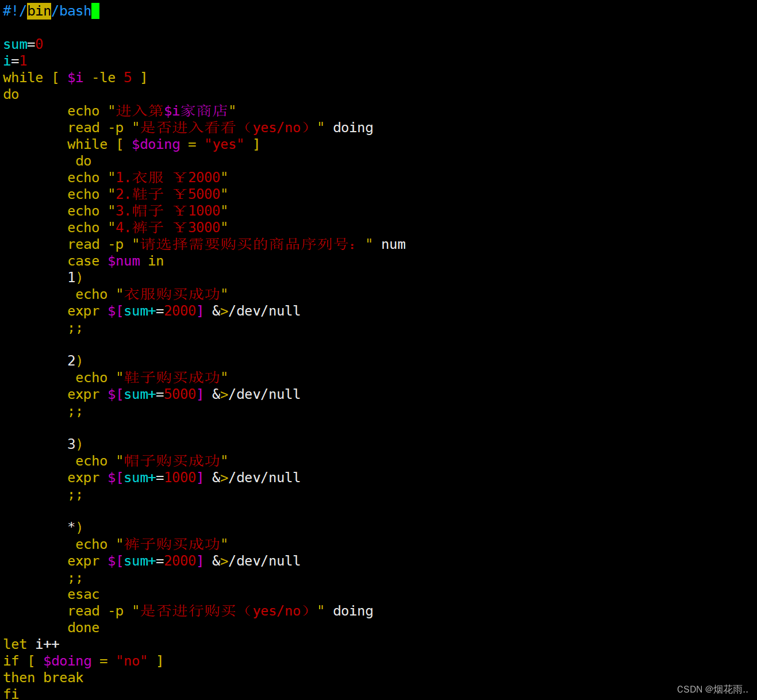Click the echo line "3.帽子 ￥1000"
Image resolution: width=757 pixels, height=700 pixels.
(148, 211)
